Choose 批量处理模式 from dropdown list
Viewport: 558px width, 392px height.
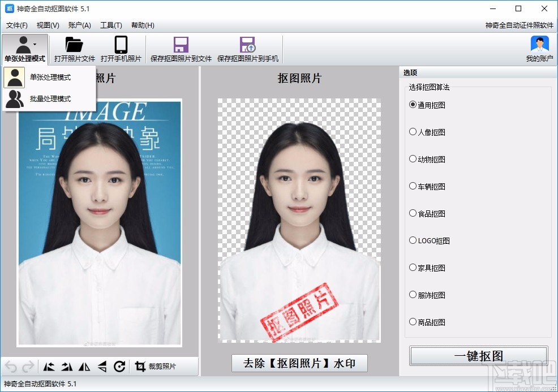[x=49, y=99]
